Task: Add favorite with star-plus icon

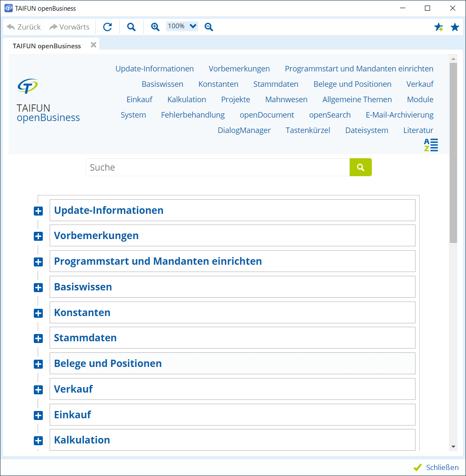Action: [438, 27]
